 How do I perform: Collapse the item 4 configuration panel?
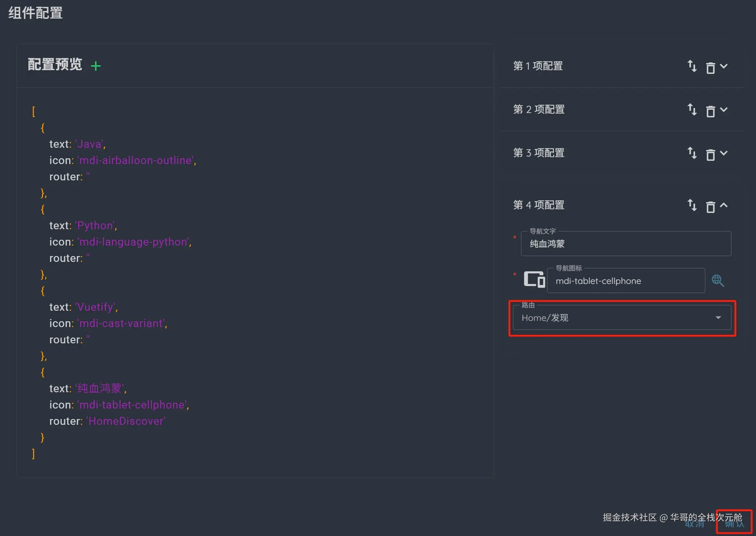point(724,205)
